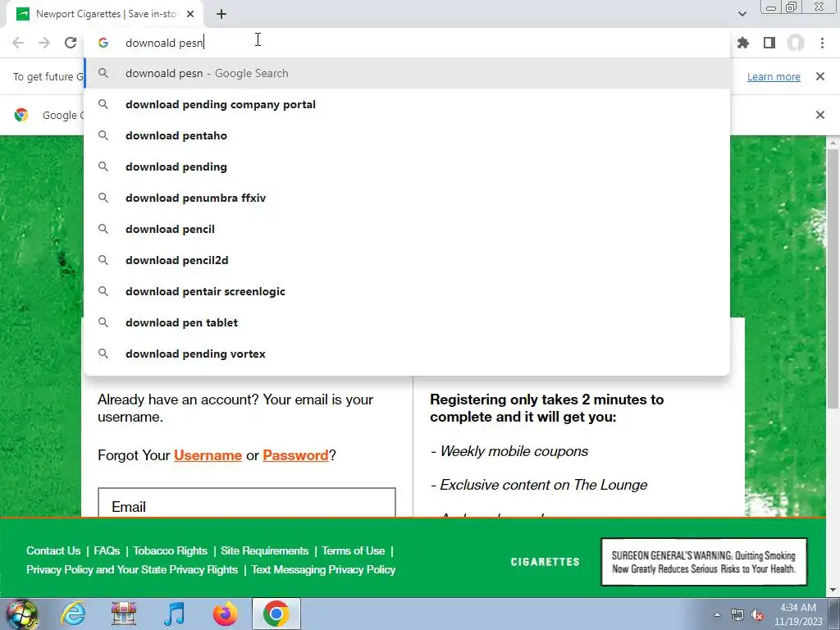
Task: Click the browser Forward arrow
Action: 44,43
